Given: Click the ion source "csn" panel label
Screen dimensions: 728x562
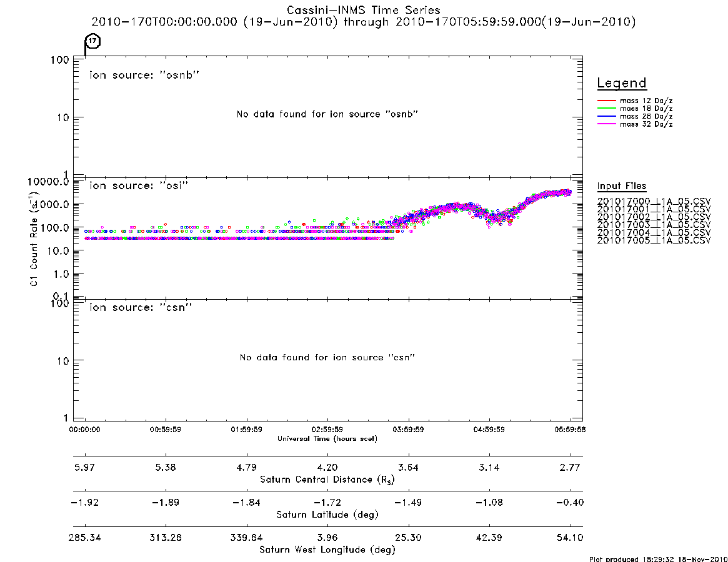Looking at the screenshot, I should pyautogui.click(x=141, y=307).
